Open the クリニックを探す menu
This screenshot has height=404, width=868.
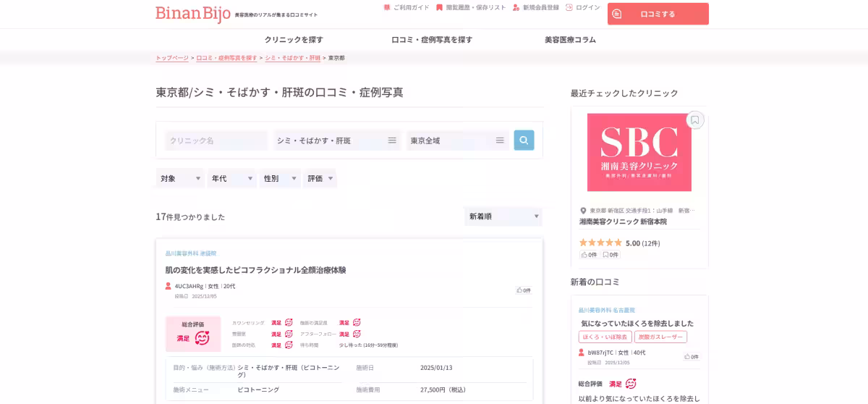click(x=294, y=40)
